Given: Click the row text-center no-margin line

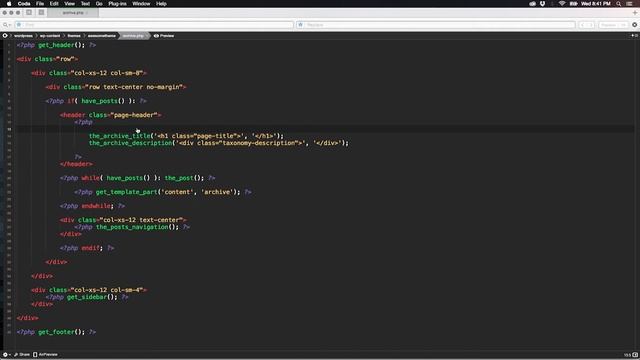Looking at the screenshot, I should (x=116, y=87).
